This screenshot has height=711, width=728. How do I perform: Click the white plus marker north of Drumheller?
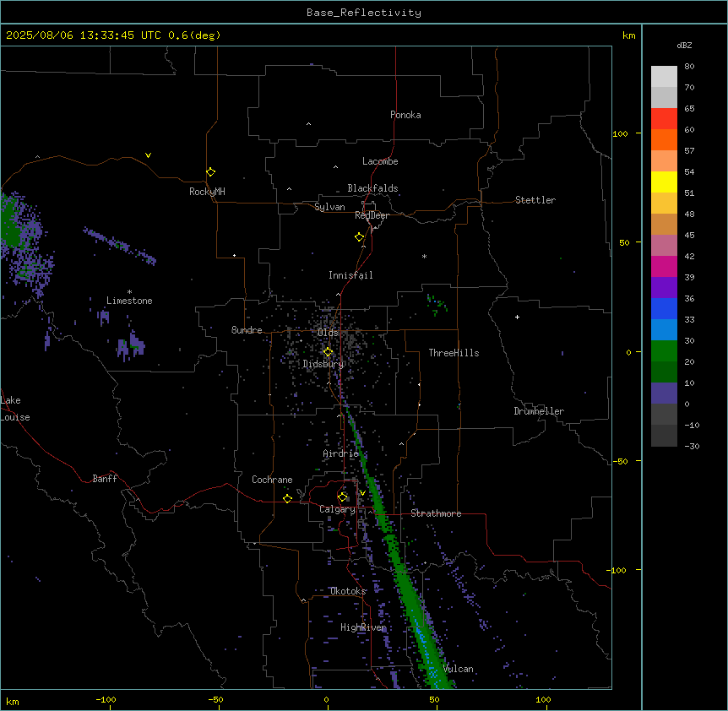pyautogui.click(x=517, y=317)
